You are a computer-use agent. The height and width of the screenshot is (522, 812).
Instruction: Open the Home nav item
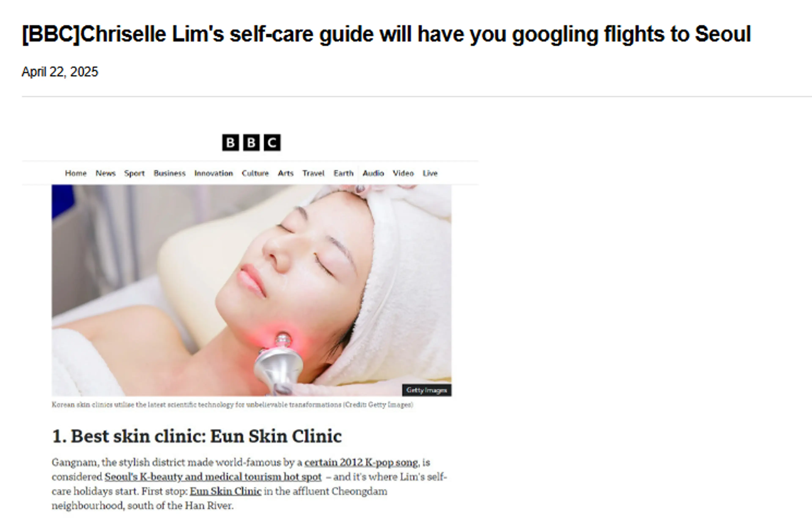coord(76,173)
